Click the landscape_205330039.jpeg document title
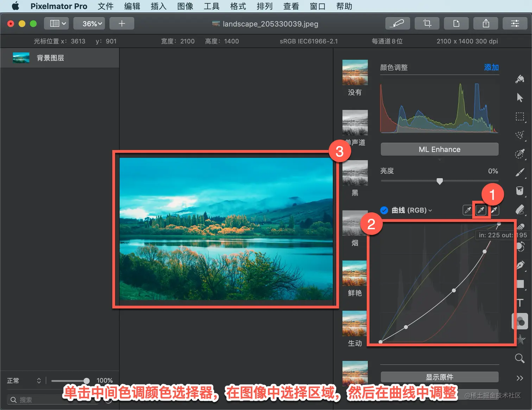Viewport: 532px width, 410px height. point(270,24)
